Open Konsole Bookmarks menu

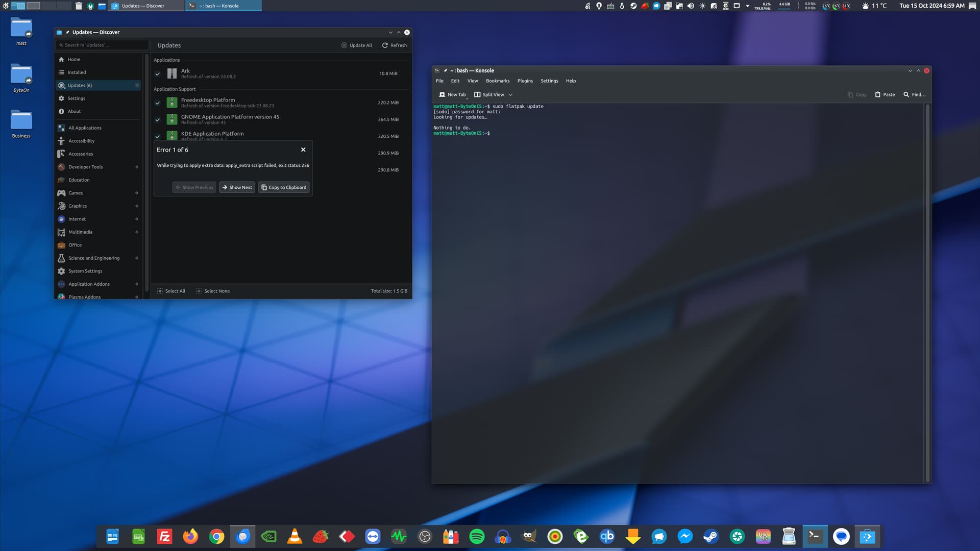tap(498, 81)
